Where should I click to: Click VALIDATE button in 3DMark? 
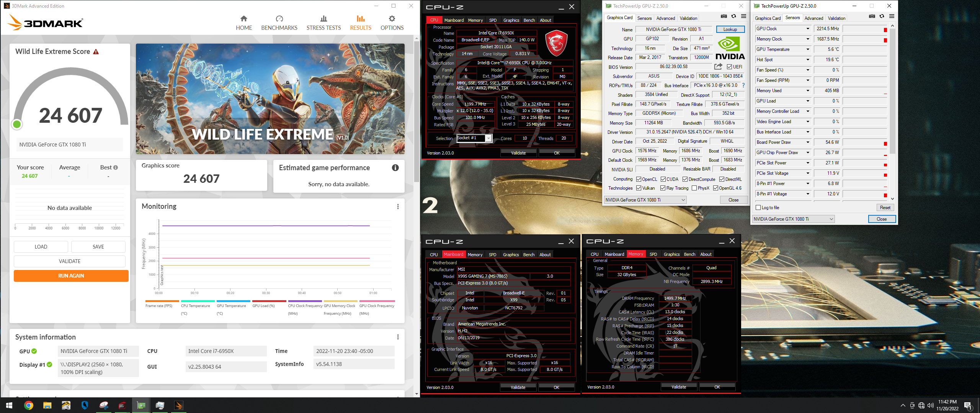[70, 261]
